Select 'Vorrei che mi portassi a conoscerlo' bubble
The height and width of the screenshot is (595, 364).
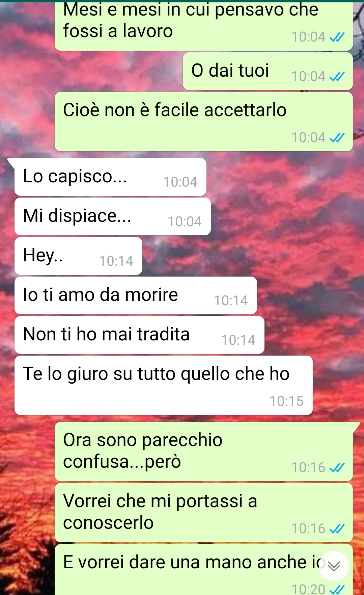click(204, 513)
